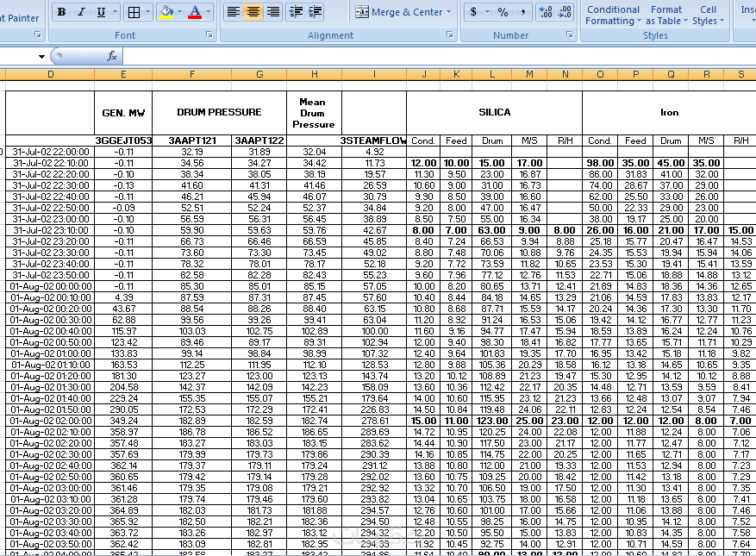Screen dimensions: 756x556
Task: Open Format as Table menu
Action: [x=666, y=15]
